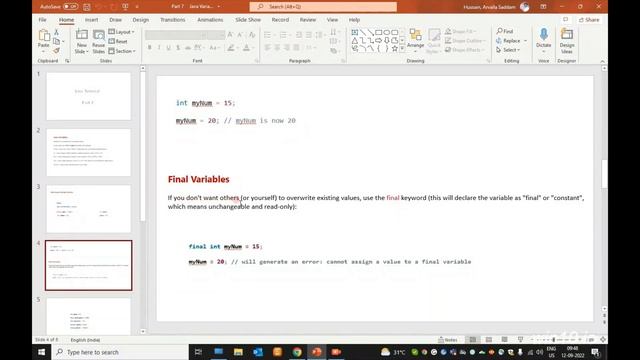Toggle Align Left paragraph button
Screen dimensions: 640x360
click(267, 48)
